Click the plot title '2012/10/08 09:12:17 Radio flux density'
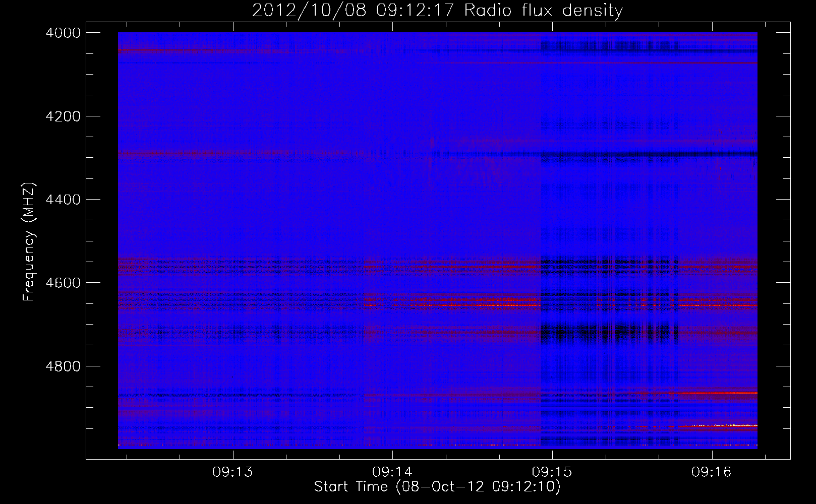This screenshot has height=504, width=816. (x=437, y=11)
